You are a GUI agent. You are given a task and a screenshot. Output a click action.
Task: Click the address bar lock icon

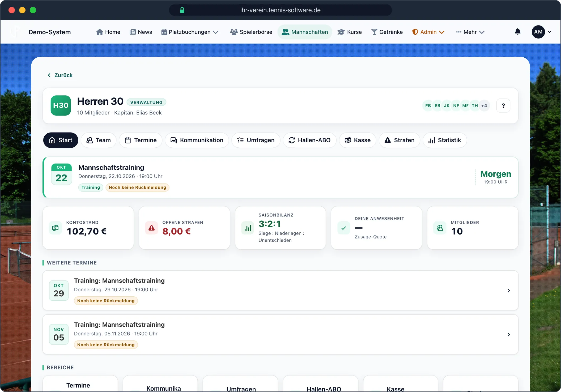click(x=182, y=10)
